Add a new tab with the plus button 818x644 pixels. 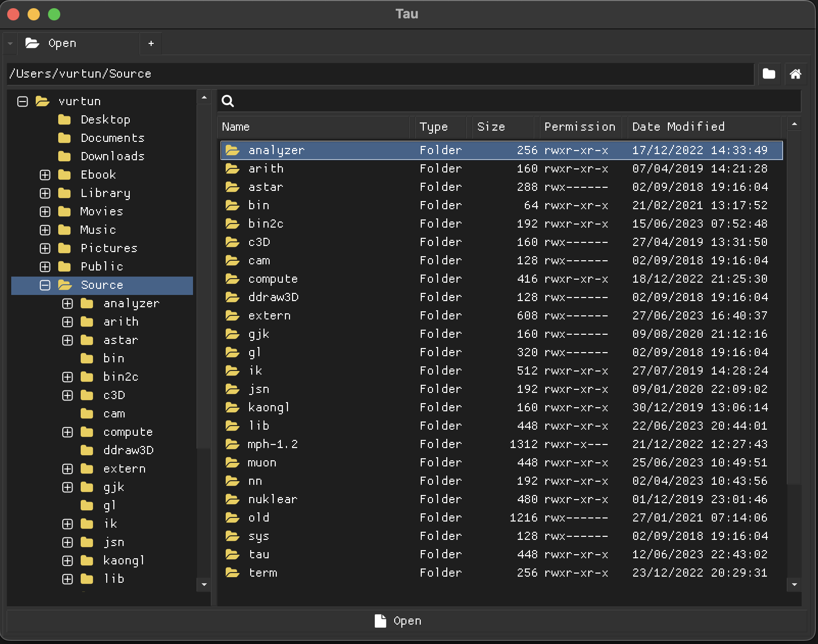151,43
